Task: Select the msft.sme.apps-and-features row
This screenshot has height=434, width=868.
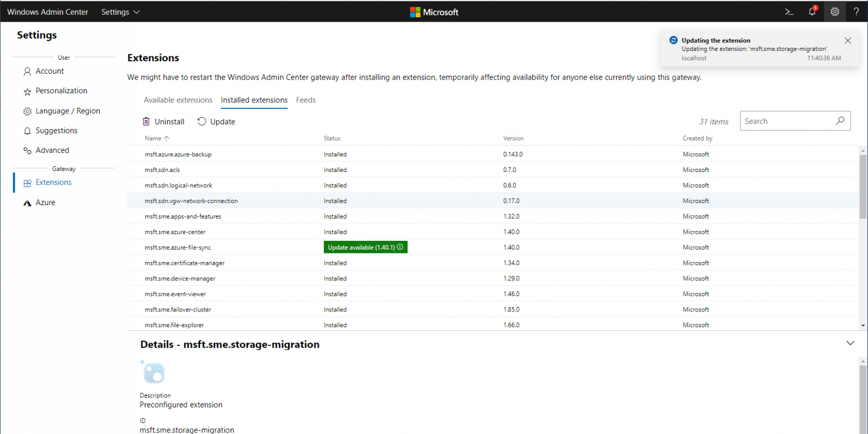Action: (493, 216)
